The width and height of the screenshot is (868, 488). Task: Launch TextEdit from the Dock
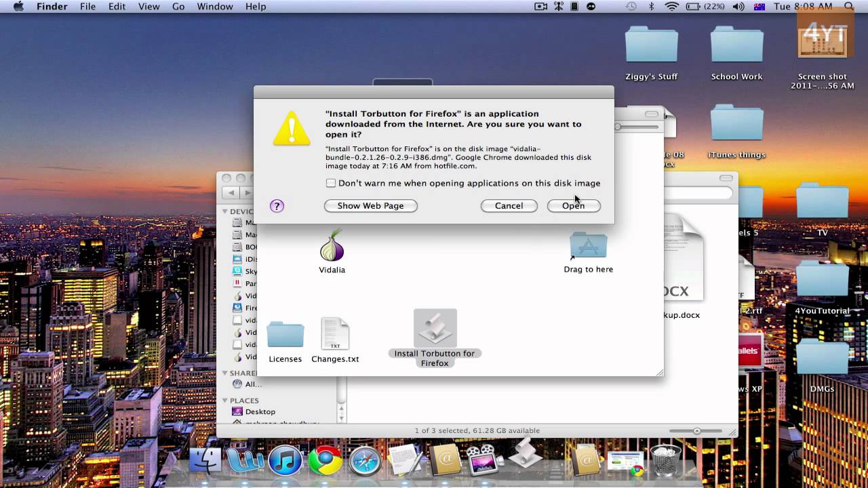point(406,460)
